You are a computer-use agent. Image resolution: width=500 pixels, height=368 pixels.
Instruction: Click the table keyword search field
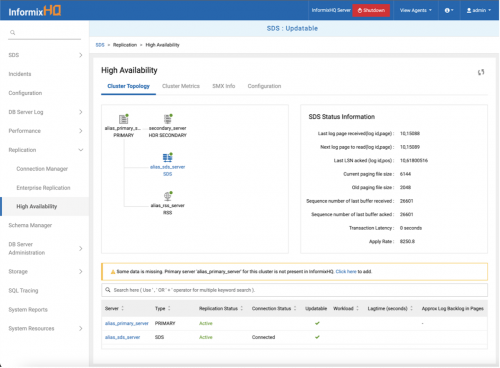click(294, 290)
